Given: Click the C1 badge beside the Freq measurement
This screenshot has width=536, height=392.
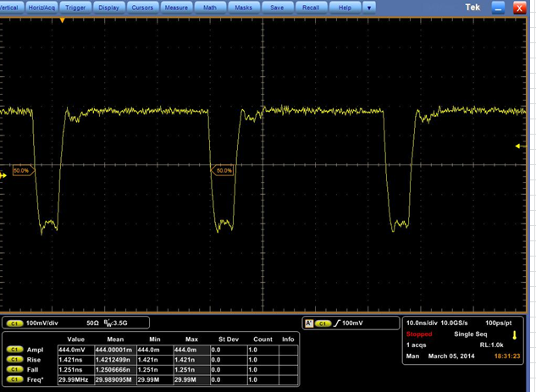Looking at the screenshot, I should [x=14, y=379].
